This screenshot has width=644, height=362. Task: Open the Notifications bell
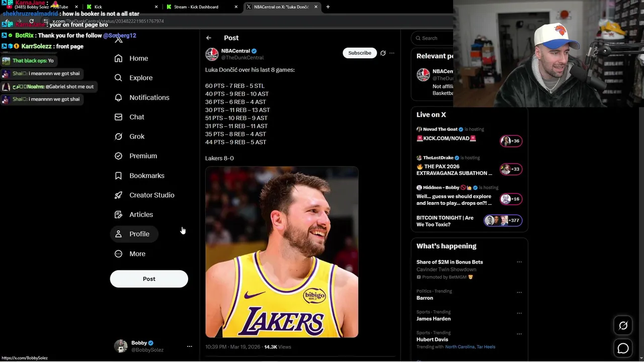(142, 98)
